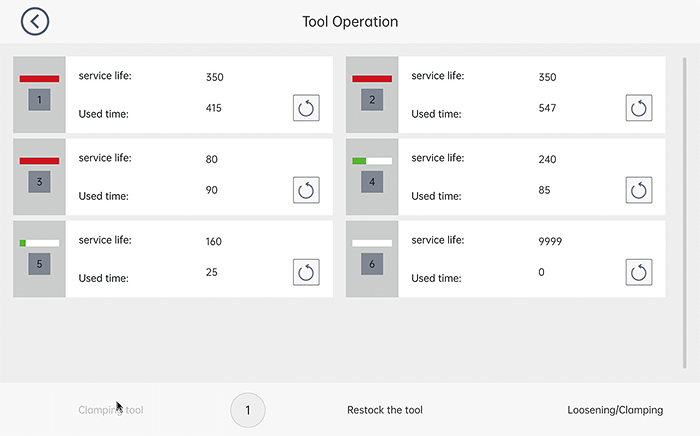700x436 pixels.
Task: Click the back arrow icon
Action: click(x=35, y=21)
